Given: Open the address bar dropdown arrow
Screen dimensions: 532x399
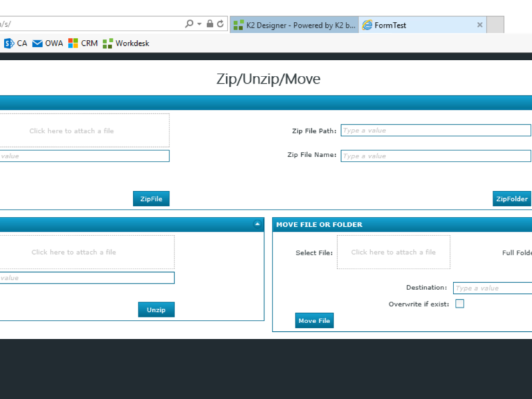Looking at the screenshot, I should coord(199,24).
